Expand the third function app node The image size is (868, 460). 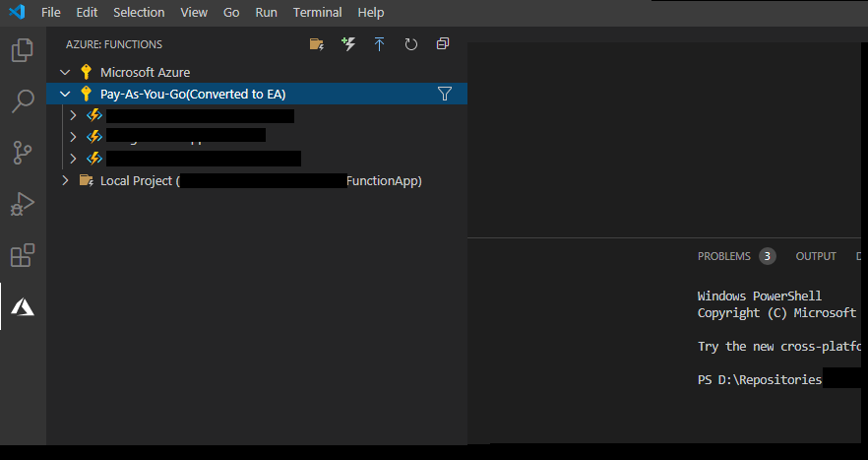pyautogui.click(x=73, y=159)
